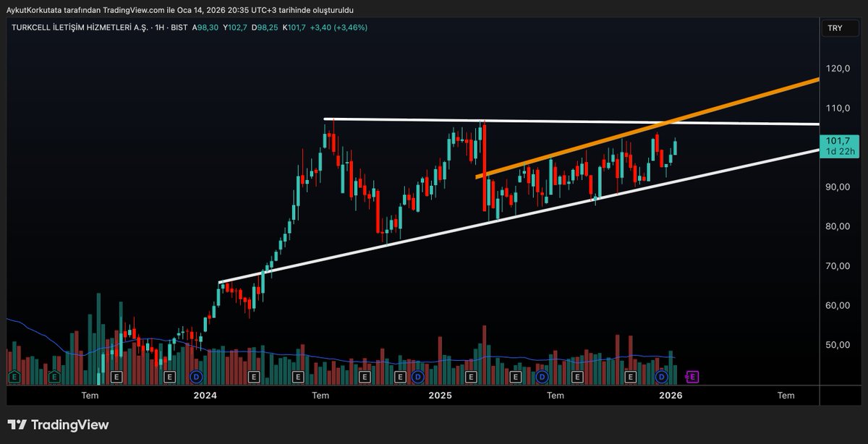Viewport: 868px width, 444px height.
Task: Click the second hexagonal "E" badge near the first Tem label
Action: tap(54, 377)
